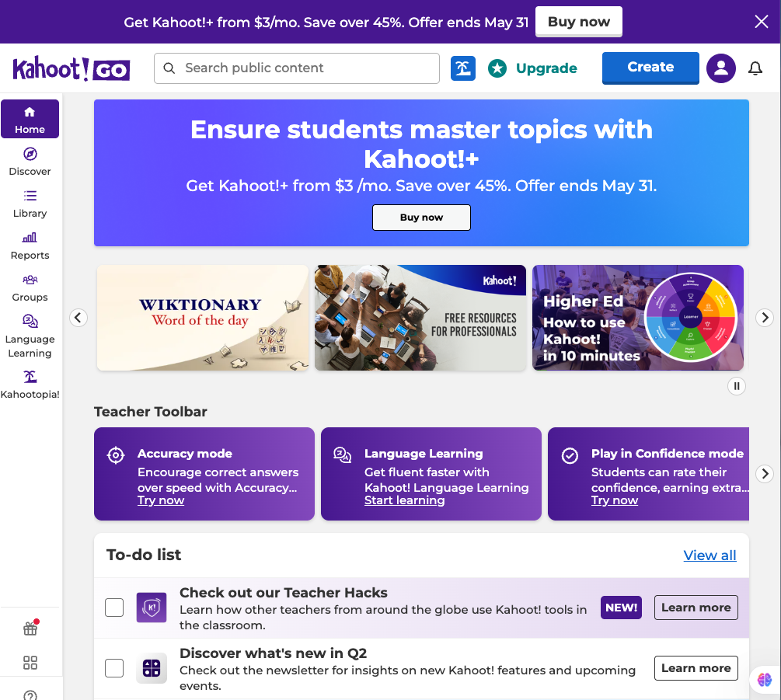781x700 pixels.
Task: Check the Discover what's new in Q2 checkbox
Action: pos(114,668)
